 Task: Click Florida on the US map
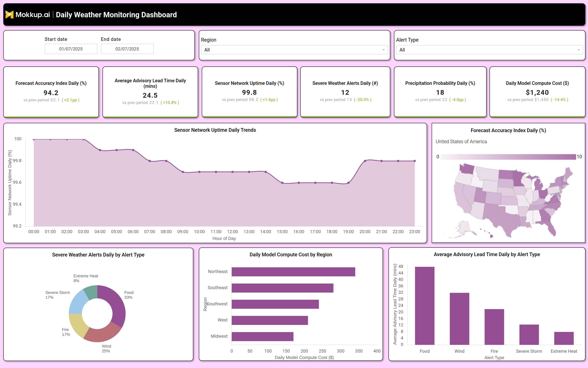pos(551,228)
